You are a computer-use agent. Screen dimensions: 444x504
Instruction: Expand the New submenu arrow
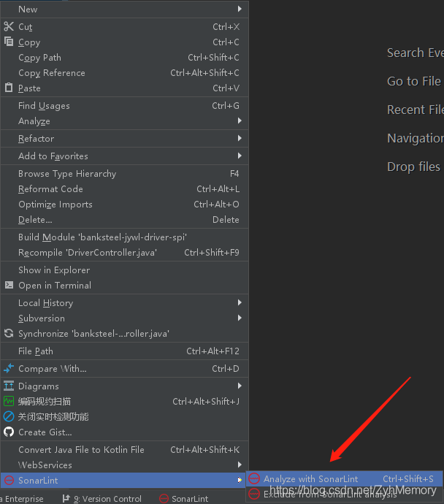coord(240,9)
